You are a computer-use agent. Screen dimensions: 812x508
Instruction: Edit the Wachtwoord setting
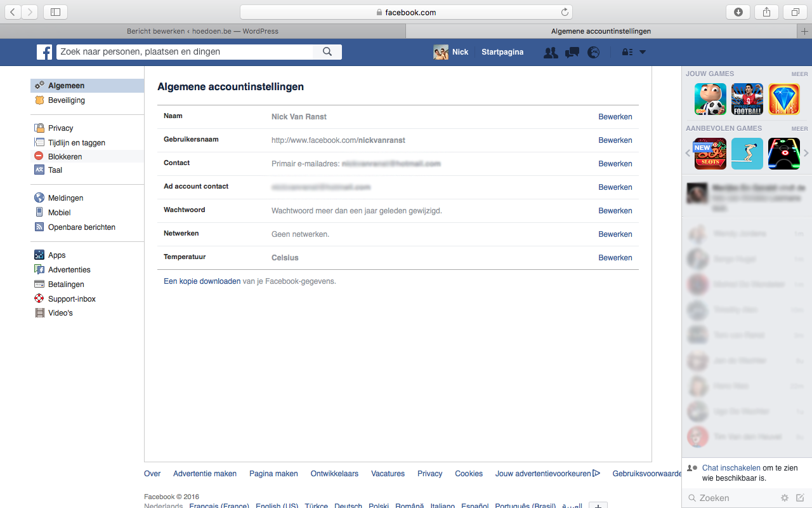click(615, 211)
